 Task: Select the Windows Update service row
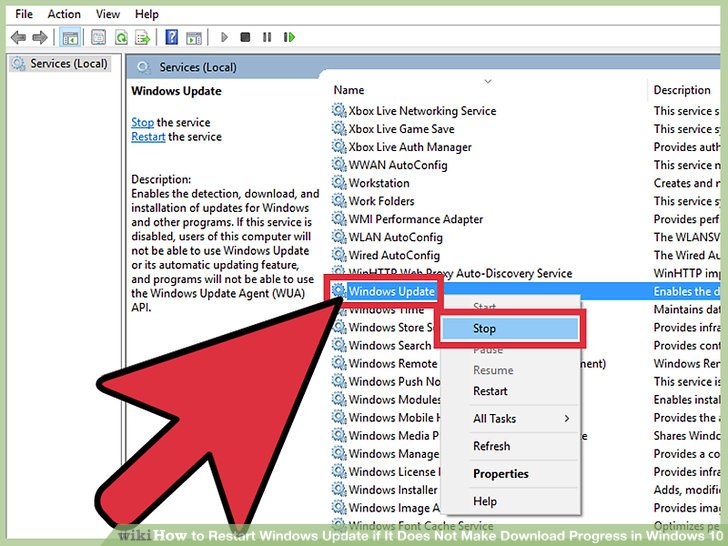click(x=391, y=292)
